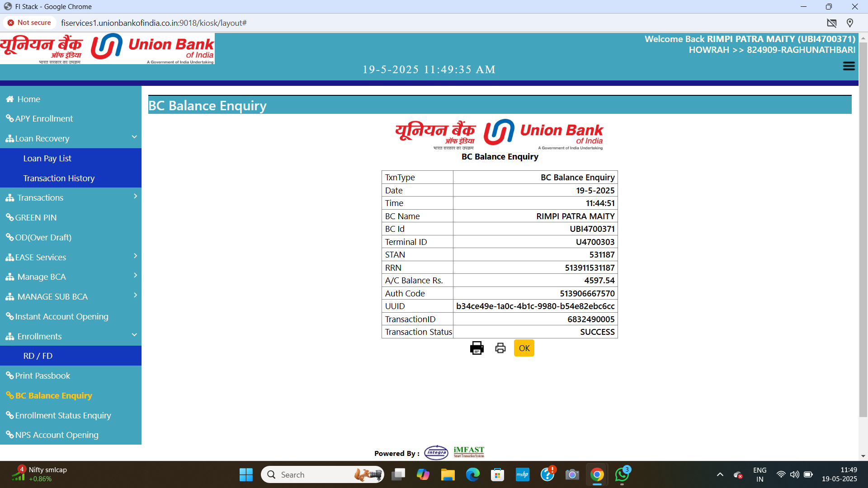Select RD / FD menu item

click(38, 356)
